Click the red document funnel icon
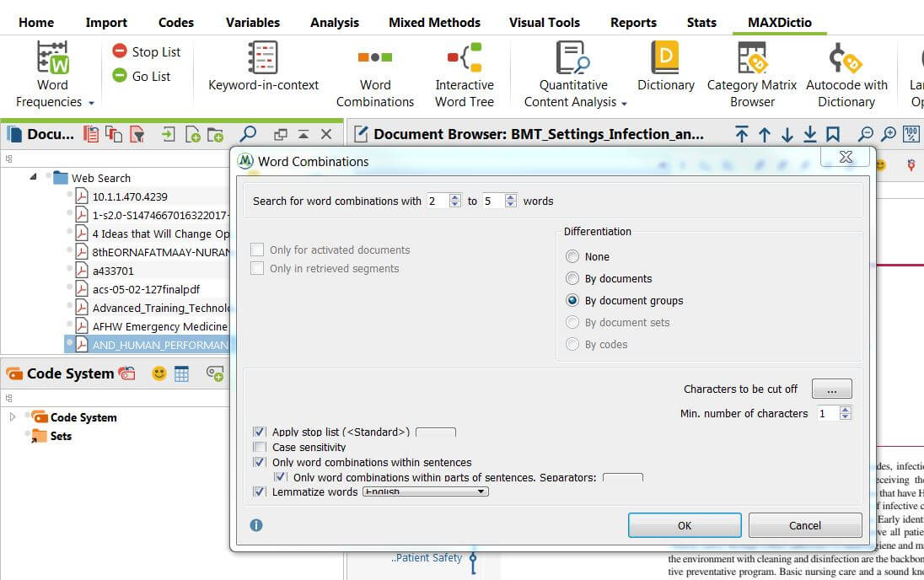This screenshot has width=924, height=580. (x=137, y=134)
